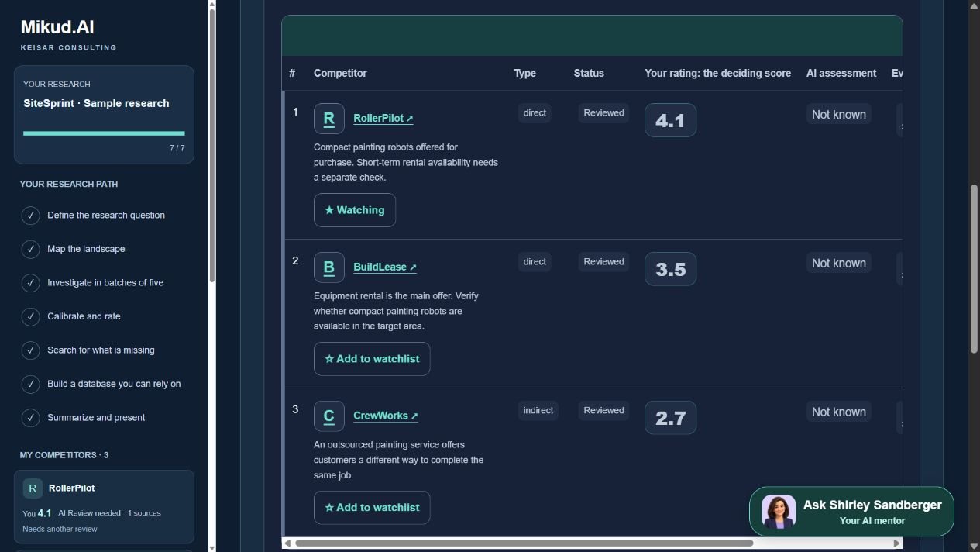Click the direct type badge for RollerPilot
The height and width of the screenshot is (552, 980).
[x=535, y=113]
